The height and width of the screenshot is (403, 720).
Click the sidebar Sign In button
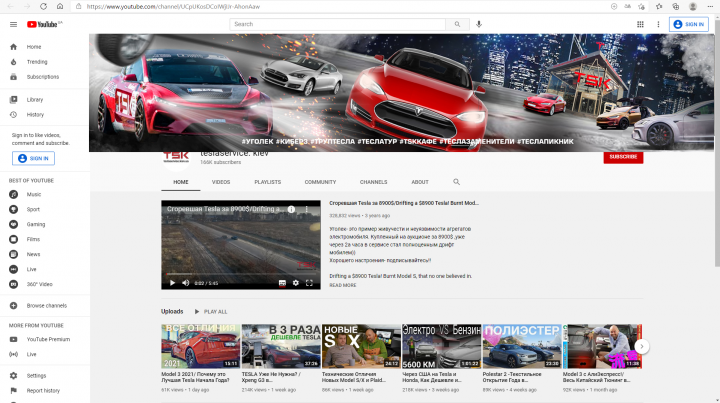pyautogui.click(x=34, y=158)
